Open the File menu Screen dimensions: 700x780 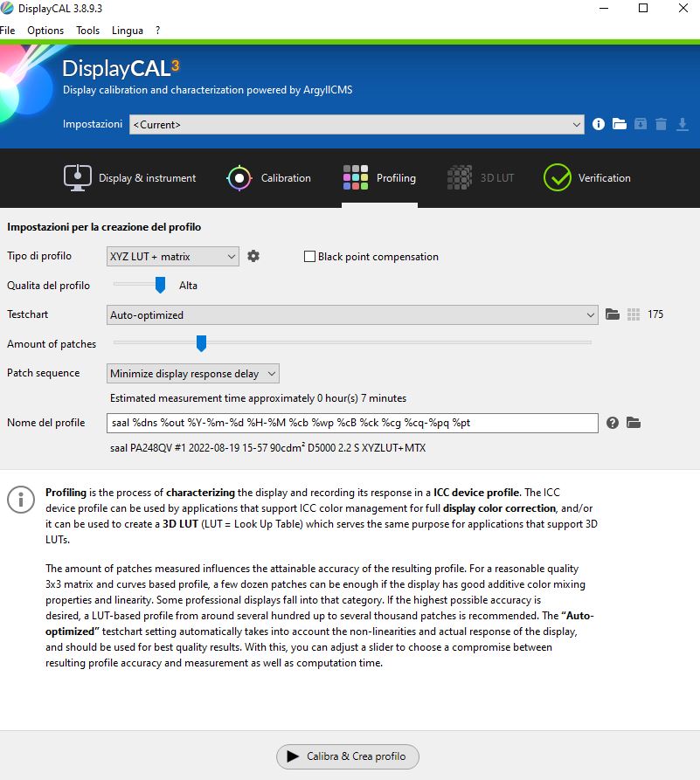click(x=8, y=31)
